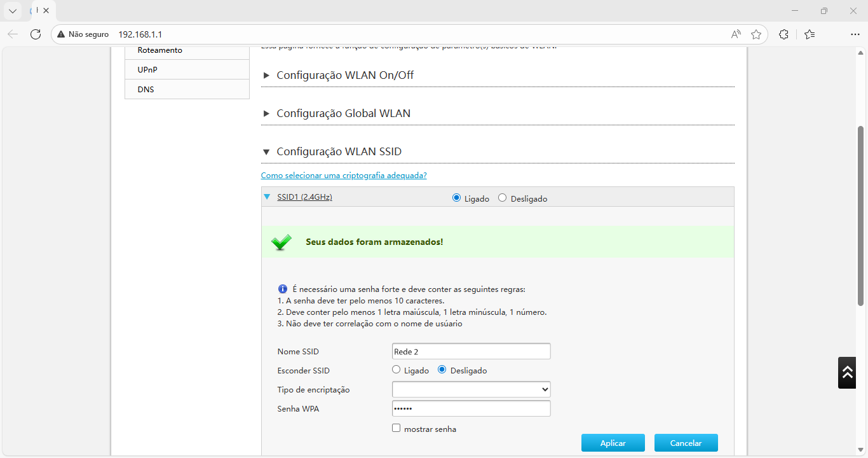Click inside the 'Nome SSID' text field
Image resolution: width=868 pixels, height=458 pixels.
471,350
